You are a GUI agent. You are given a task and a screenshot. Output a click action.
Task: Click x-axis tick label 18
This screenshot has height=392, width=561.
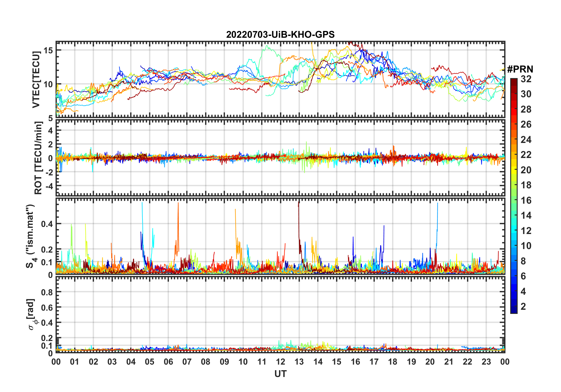tap(393, 362)
